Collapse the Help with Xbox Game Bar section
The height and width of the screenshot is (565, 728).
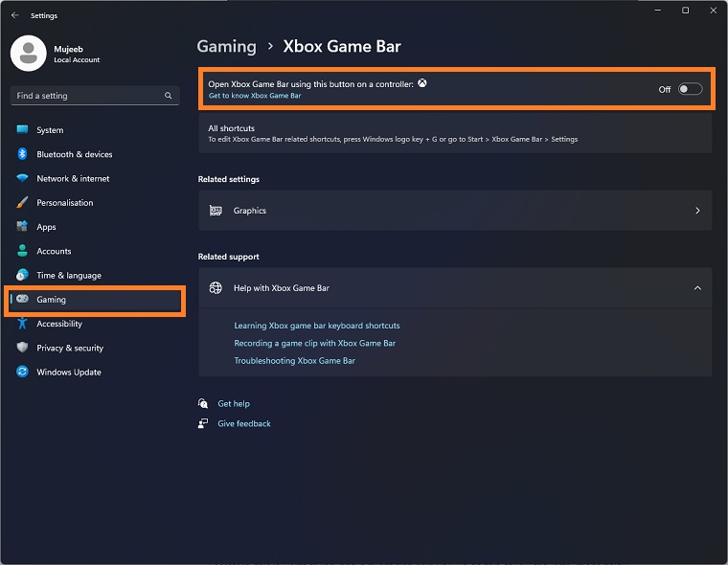click(697, 287)
